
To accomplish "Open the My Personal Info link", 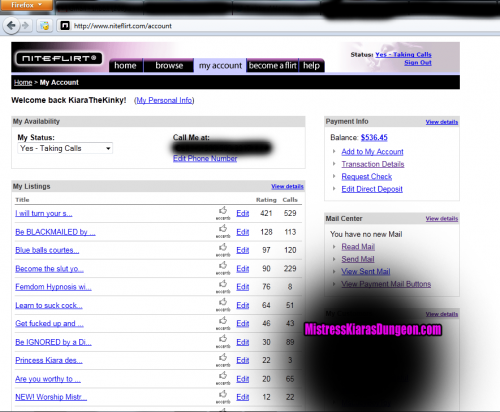I will pyautogui.click(x=164, y=100).
